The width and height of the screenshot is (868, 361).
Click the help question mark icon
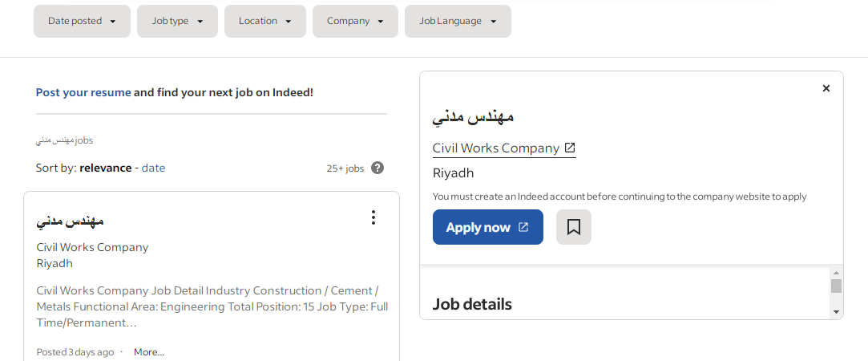(377, 168)
